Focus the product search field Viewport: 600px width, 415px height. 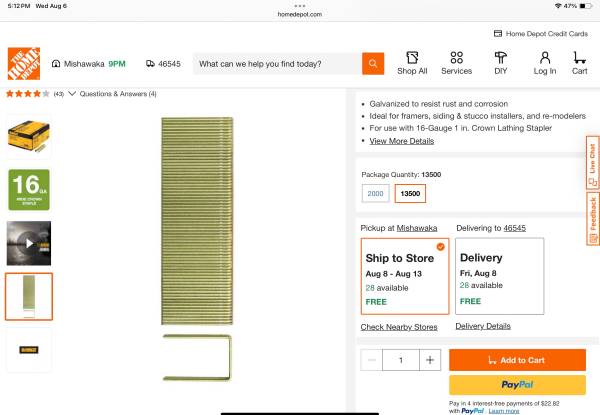[277, 64]
